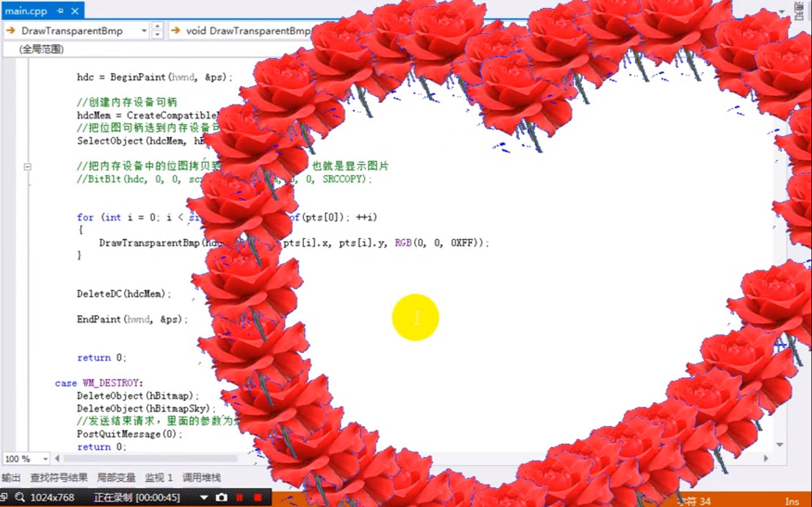Click the PostQuitMessage(0) line
The height and width of the screenshot is (507, 812).
[129, 434]
